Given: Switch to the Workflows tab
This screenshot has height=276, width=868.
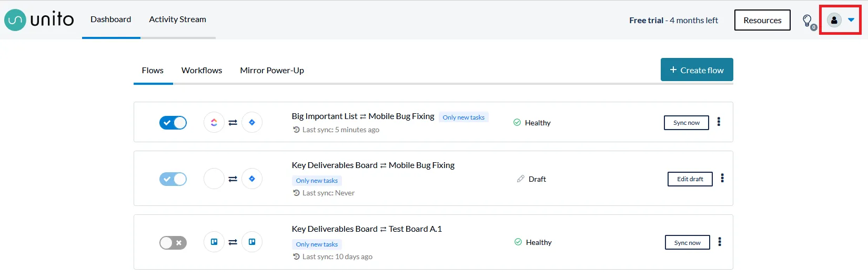Looking at the screenshot, I should (x=201, y=71).
